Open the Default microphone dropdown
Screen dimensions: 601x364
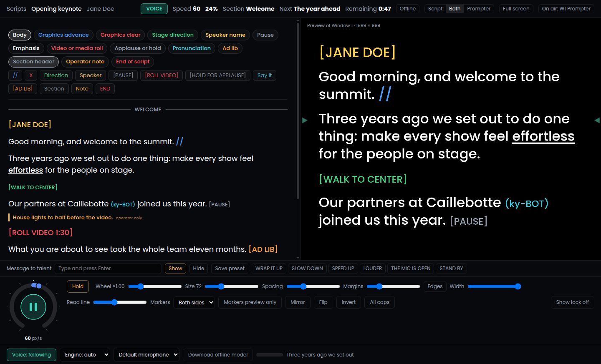(146, 355)
